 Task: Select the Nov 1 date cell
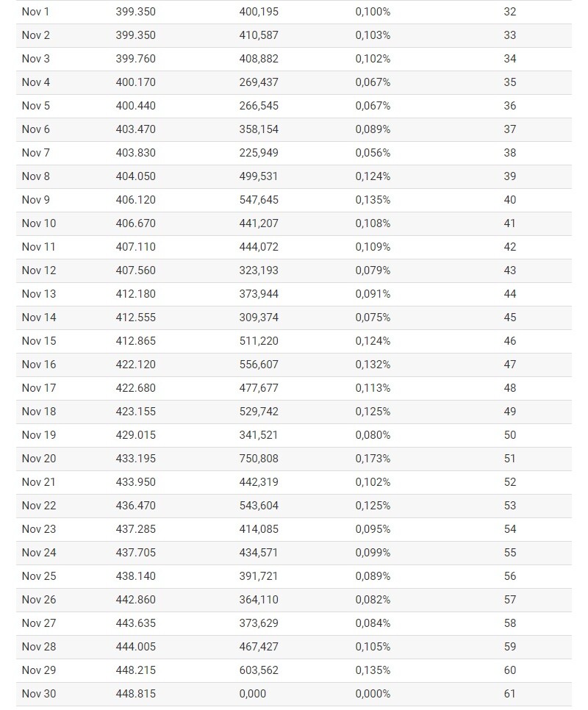point(35,12)
